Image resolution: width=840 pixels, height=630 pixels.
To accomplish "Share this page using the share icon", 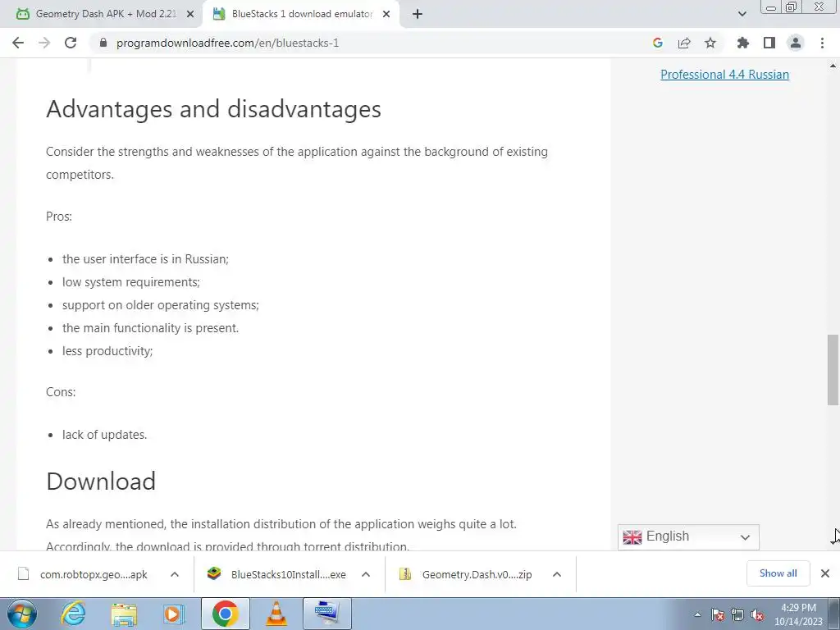I will (684, 43).
